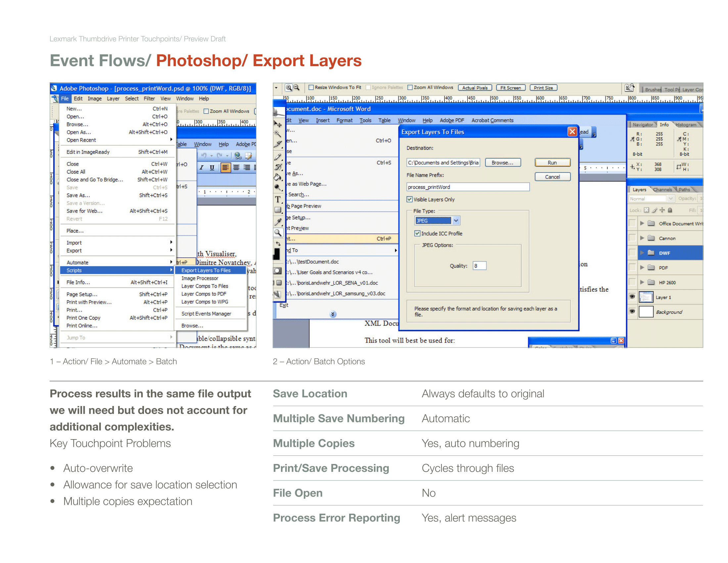Select the Move tool in the toolbox
The width and height of the screenshot is (728, 563).
[278, 125]
